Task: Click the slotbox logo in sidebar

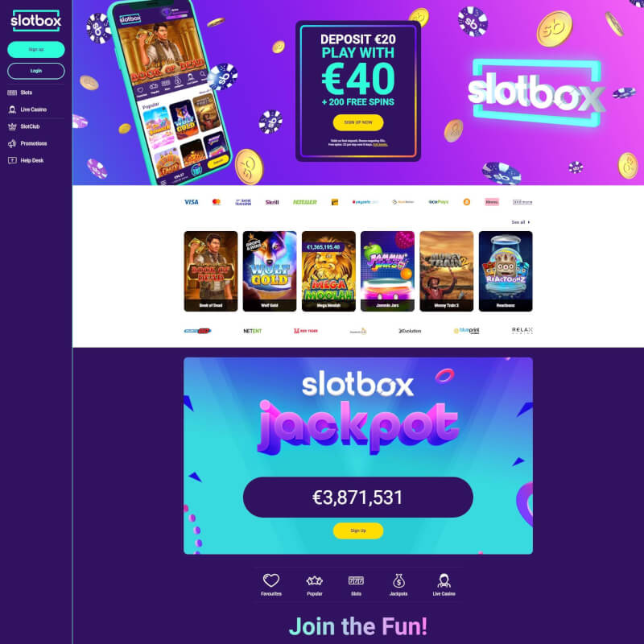Action: point(36,21)
